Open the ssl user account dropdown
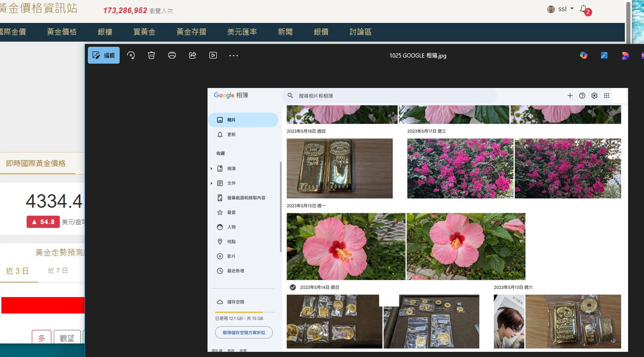The height and width of the screenshot is (357, 644). point(561,9)
